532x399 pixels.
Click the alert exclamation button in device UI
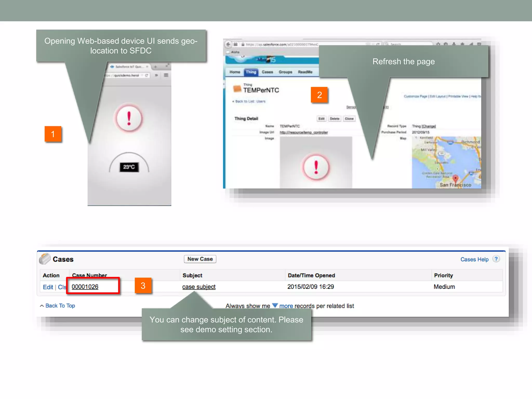coord(129,118)
